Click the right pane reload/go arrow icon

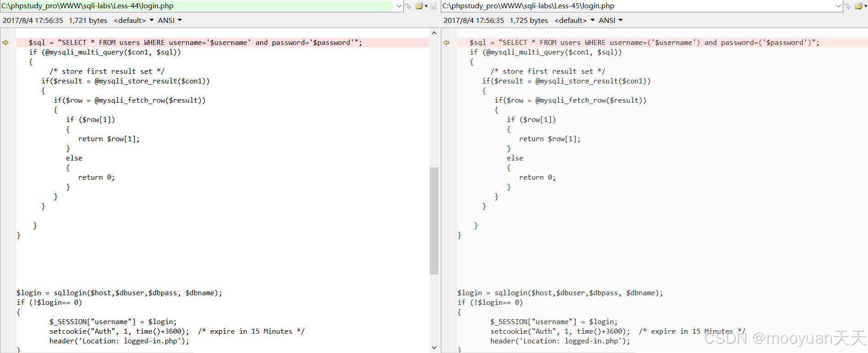coord(848,6)
